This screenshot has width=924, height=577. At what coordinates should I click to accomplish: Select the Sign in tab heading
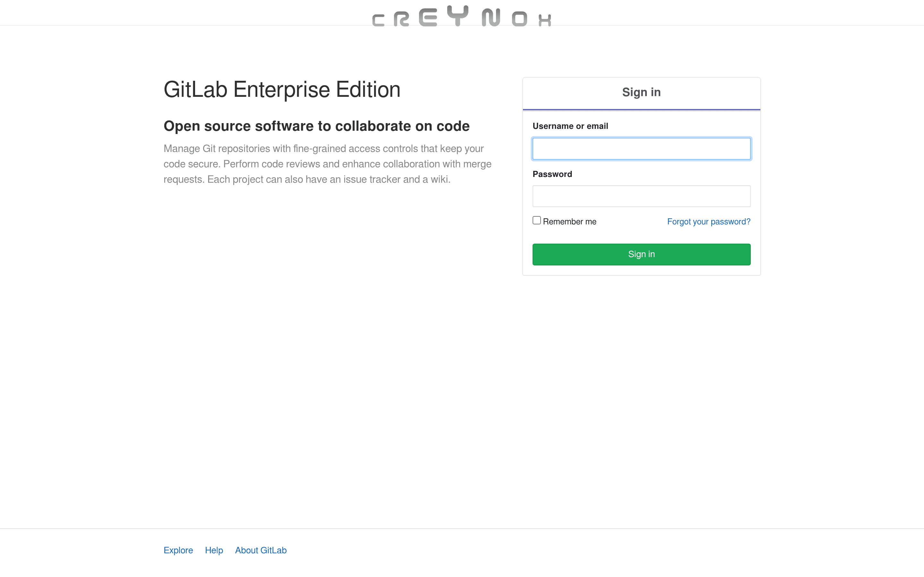(x=641, y=92)
